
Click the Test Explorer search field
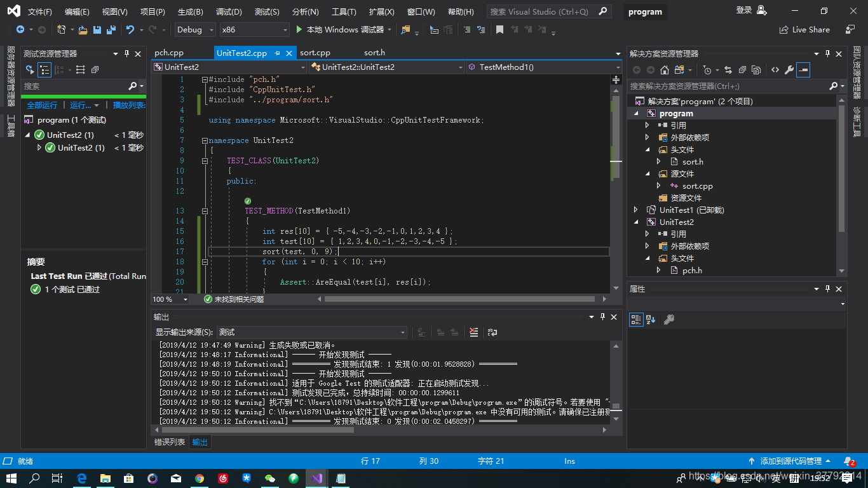[x=75, y=86]
